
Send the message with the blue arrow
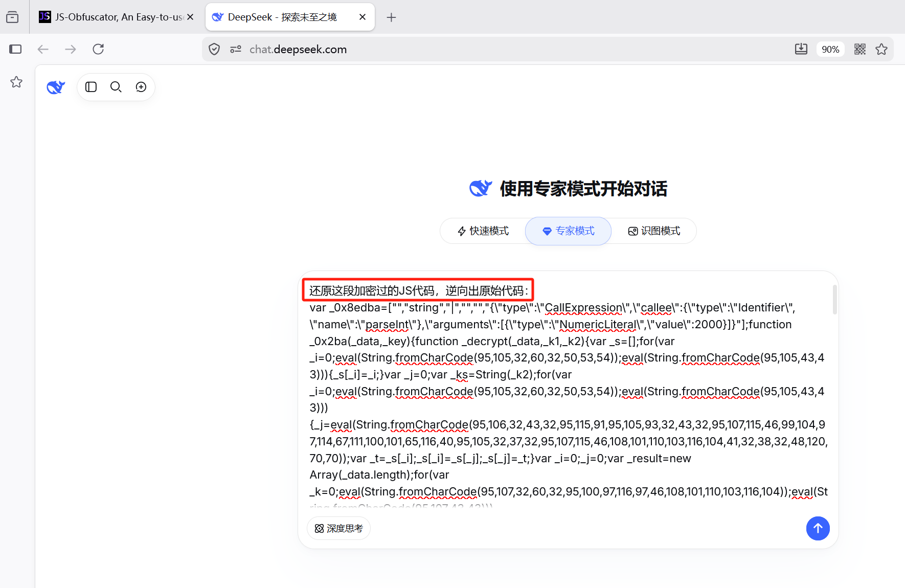click(x=818, y=528)
